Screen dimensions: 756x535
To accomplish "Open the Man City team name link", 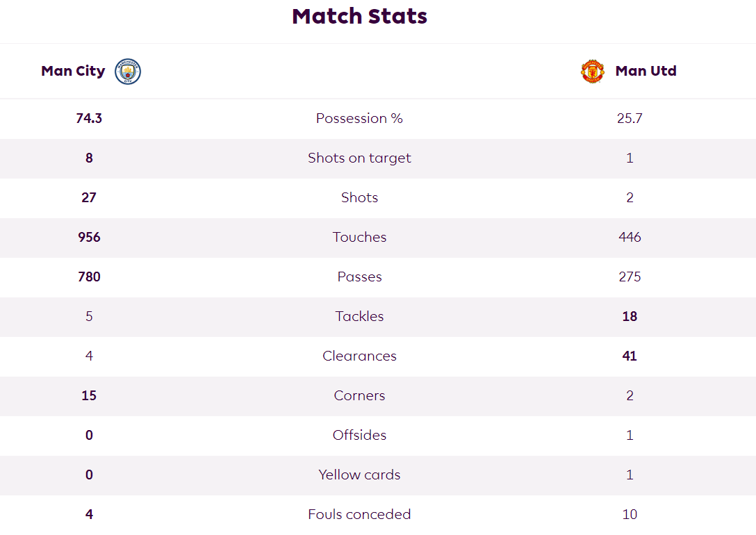I will (x=73, y=71).
